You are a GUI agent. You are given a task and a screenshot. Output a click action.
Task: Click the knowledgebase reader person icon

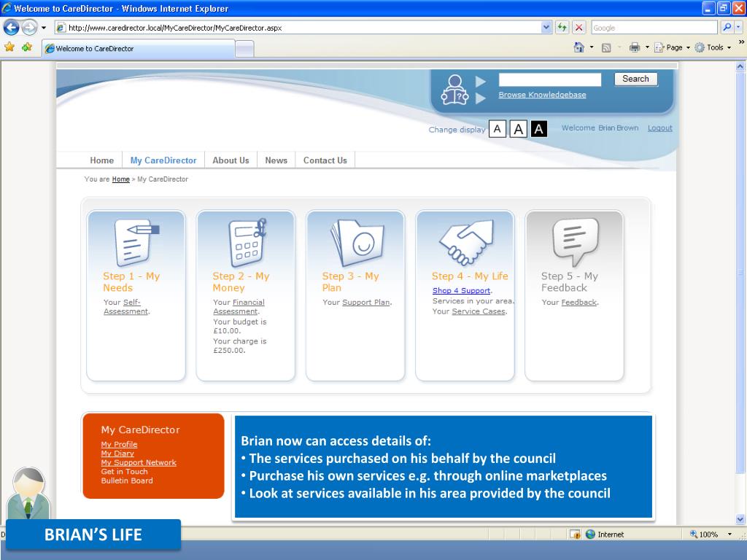click(x=454, y=90)
